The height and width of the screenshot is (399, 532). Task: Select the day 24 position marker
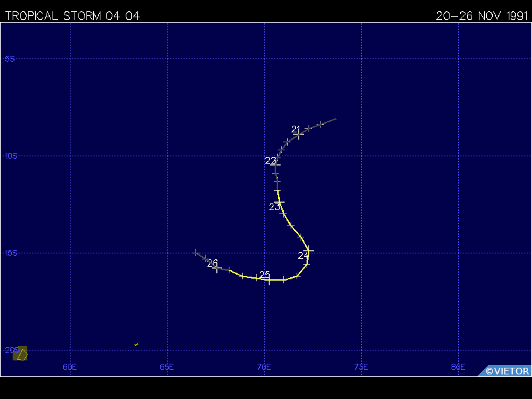click(x=308, y=250)
